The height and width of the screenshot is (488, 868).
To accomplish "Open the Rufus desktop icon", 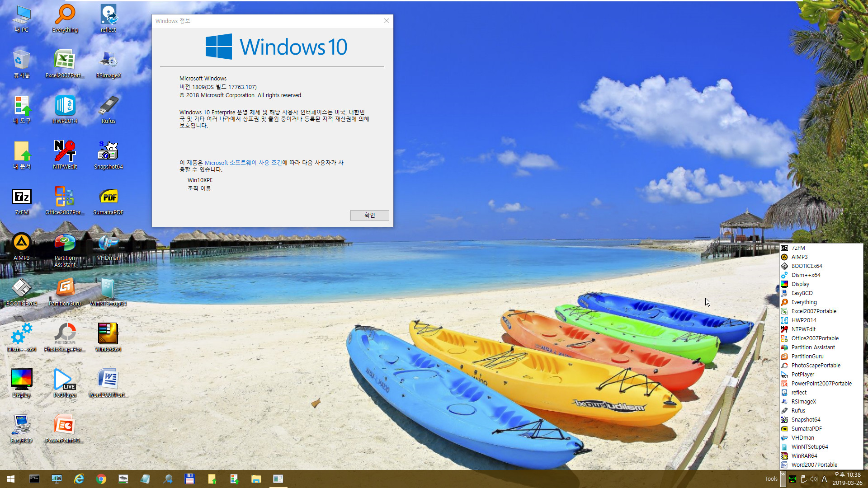I will point(108,110).
